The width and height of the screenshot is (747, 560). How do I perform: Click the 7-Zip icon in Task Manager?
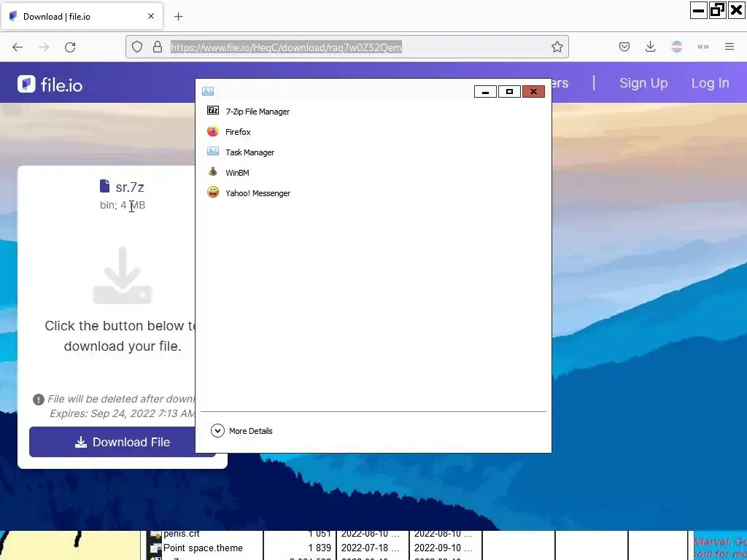[x=213, y=111]
